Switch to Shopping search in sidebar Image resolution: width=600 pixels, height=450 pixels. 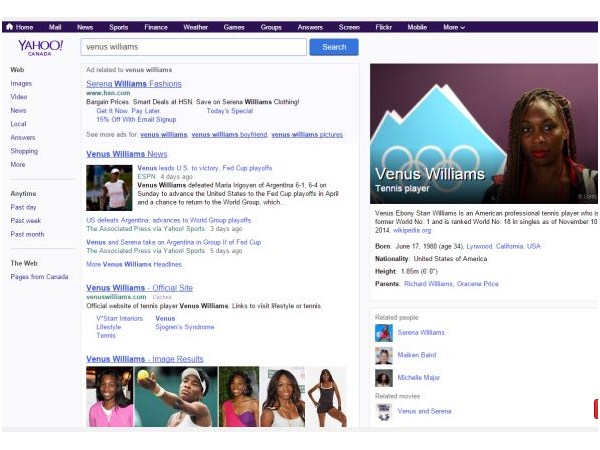pyautogui.click(x=24, y=151)
